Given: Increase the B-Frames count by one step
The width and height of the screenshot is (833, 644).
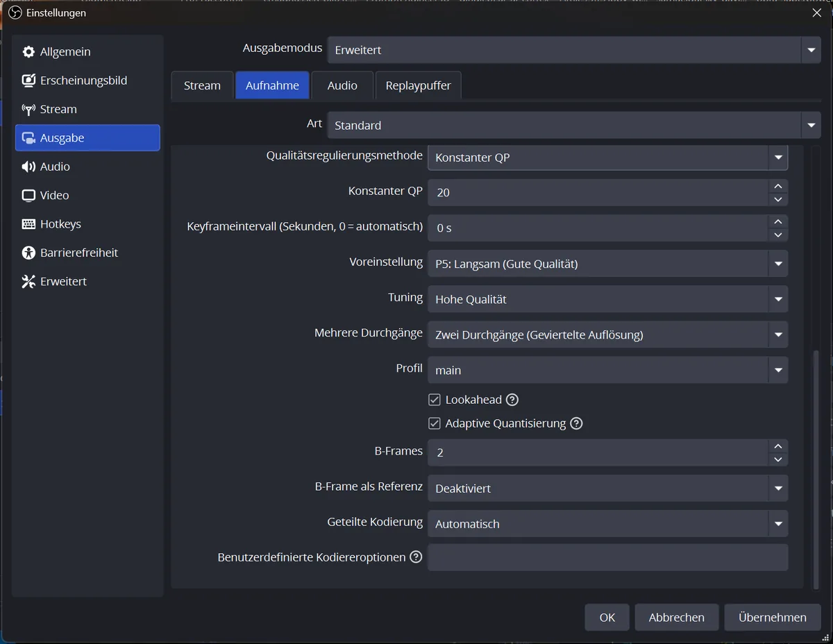Looking at the screenshot, I should [x=778, y=446].
